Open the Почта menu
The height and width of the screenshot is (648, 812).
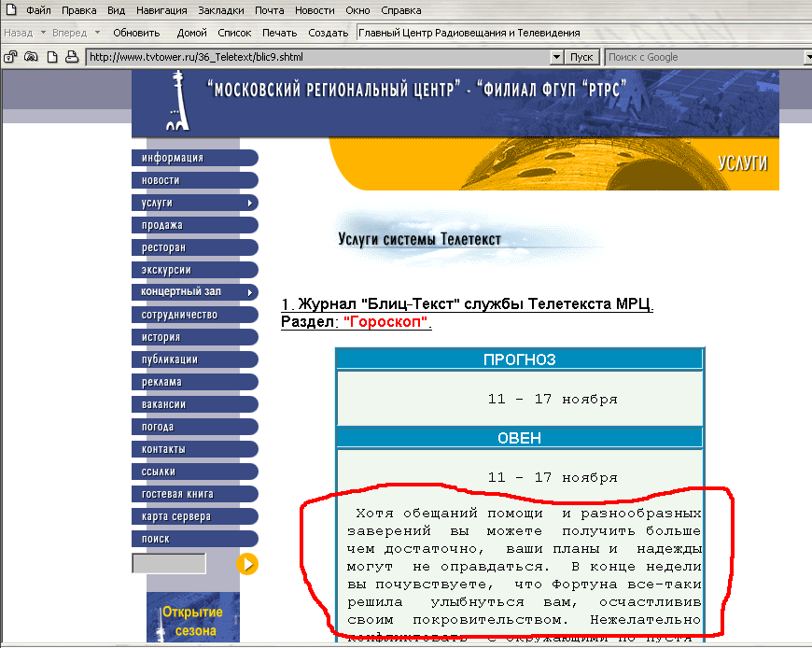point(270,10)
